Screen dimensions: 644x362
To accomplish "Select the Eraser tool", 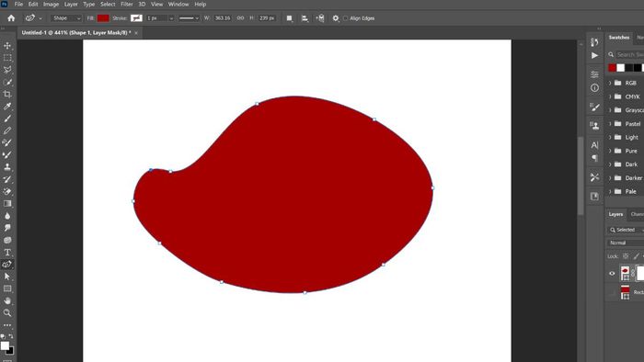I will [x=7, y=191].
